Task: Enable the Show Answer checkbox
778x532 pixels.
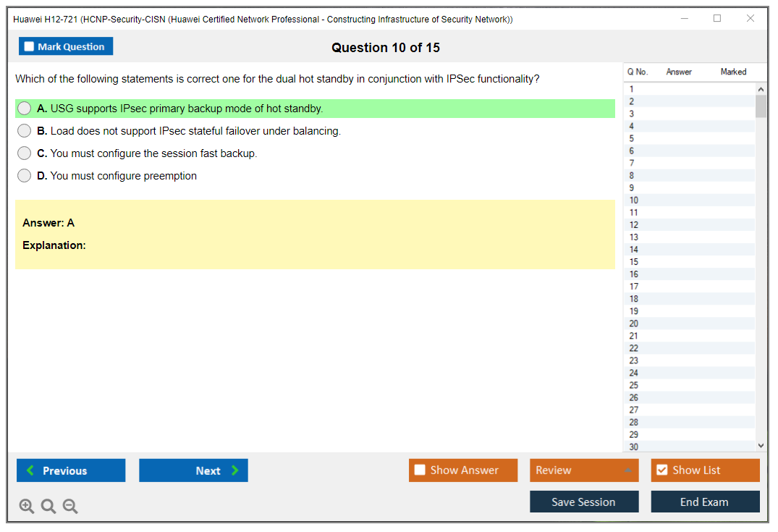Action: point(420,470)
